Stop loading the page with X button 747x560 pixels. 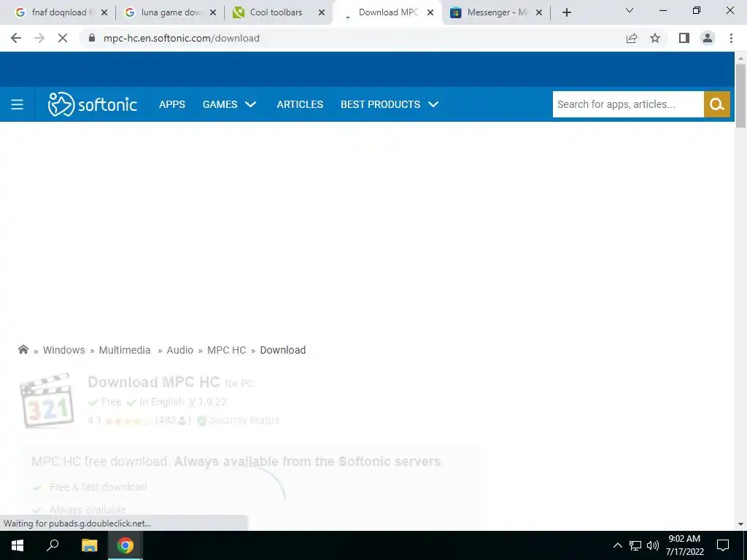(63, 38)
